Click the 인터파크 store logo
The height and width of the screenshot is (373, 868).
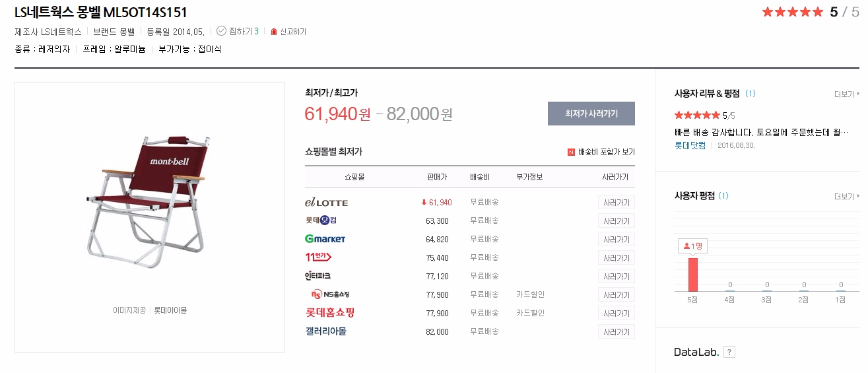coord(317,276)
